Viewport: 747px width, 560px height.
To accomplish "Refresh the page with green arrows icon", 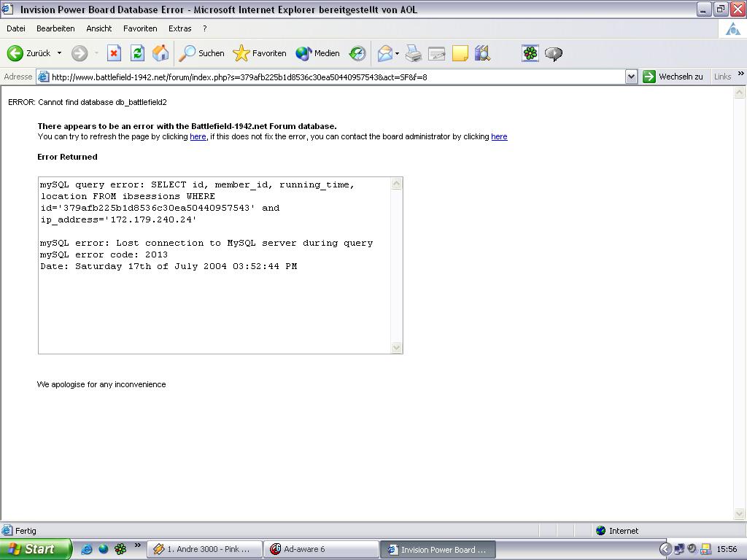I will coord(138,53).
